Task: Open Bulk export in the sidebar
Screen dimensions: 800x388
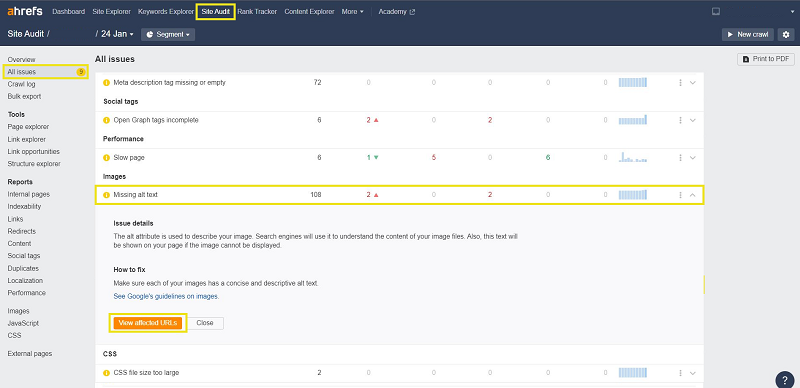Action: [x=24, y=96]
